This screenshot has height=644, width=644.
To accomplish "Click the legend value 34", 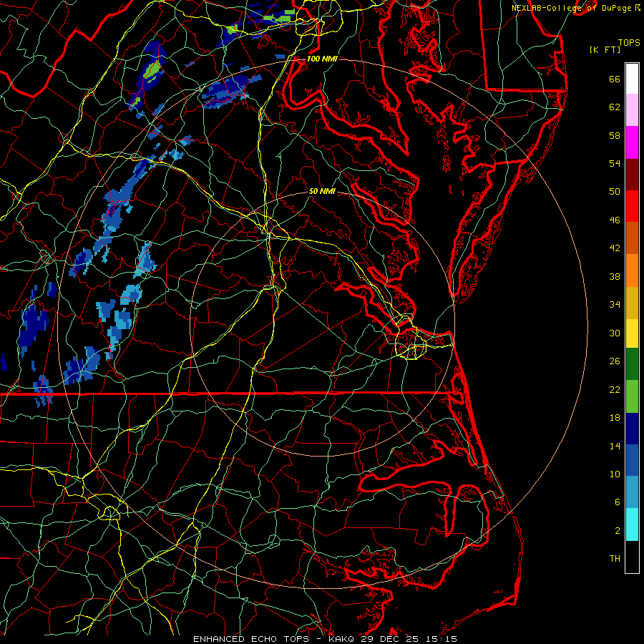I will point(615,305).
